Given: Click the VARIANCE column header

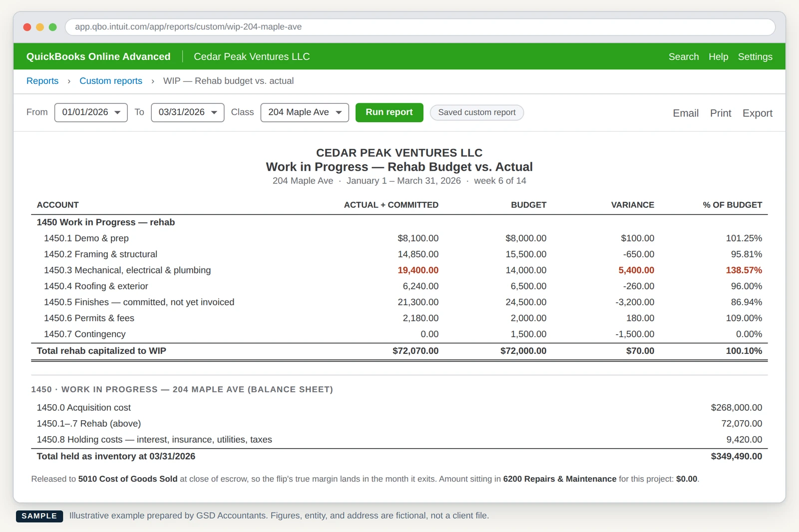Looking at the screenshot, I should 633,205.
